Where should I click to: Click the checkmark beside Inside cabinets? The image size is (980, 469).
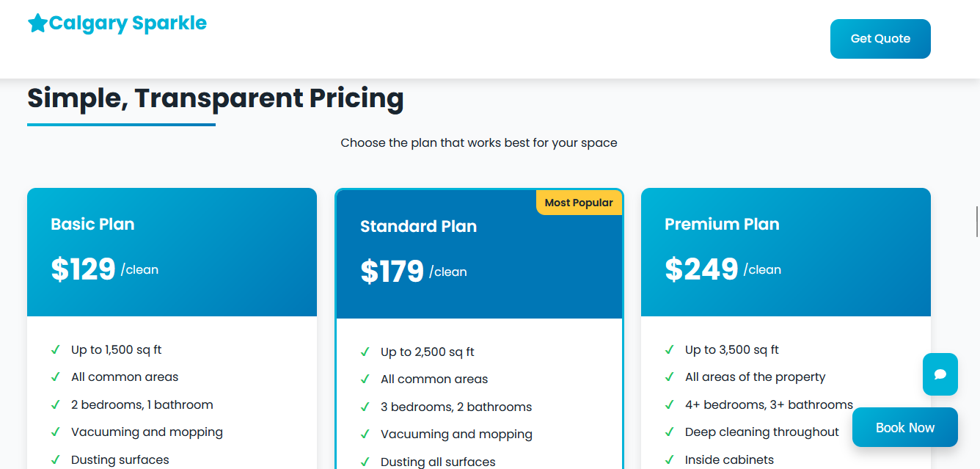[x=669, y=460]
